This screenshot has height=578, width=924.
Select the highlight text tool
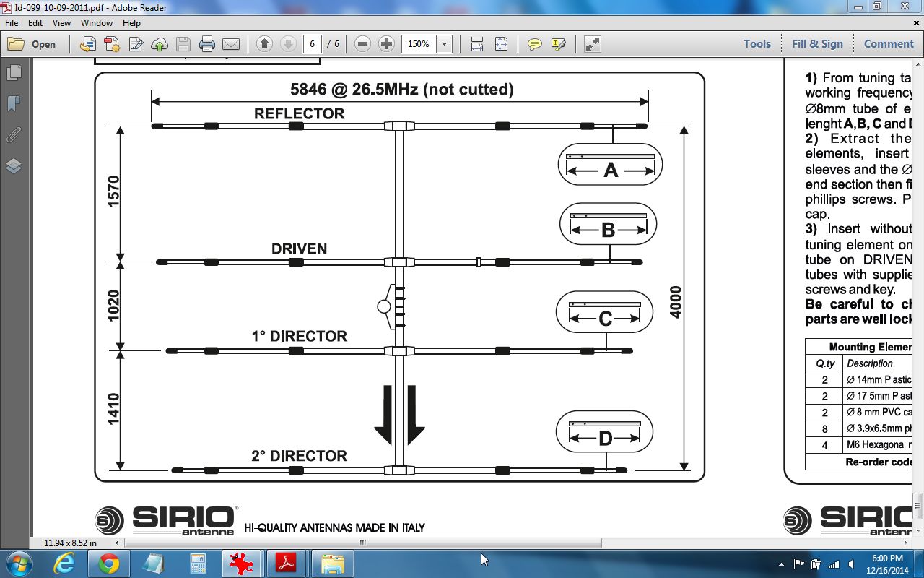557,43
